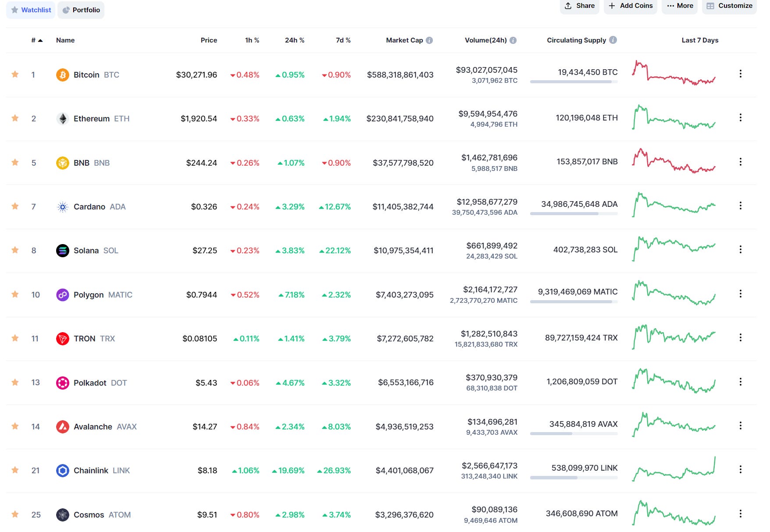Sort by Circulating Supply column header
Image resolution: width=770 pixels, height=532 pixels.
click(x=576, y=40)
